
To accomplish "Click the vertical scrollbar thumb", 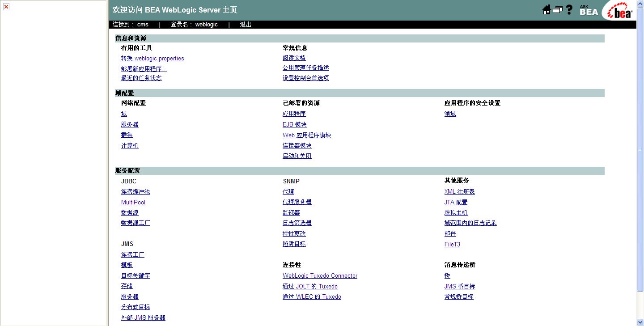I will (640, 149).
